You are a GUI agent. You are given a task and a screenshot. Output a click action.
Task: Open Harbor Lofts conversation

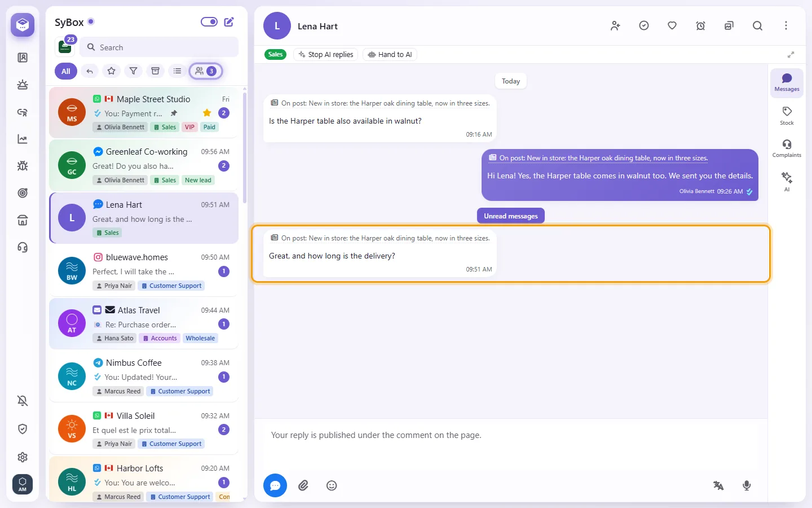[144, 479]
